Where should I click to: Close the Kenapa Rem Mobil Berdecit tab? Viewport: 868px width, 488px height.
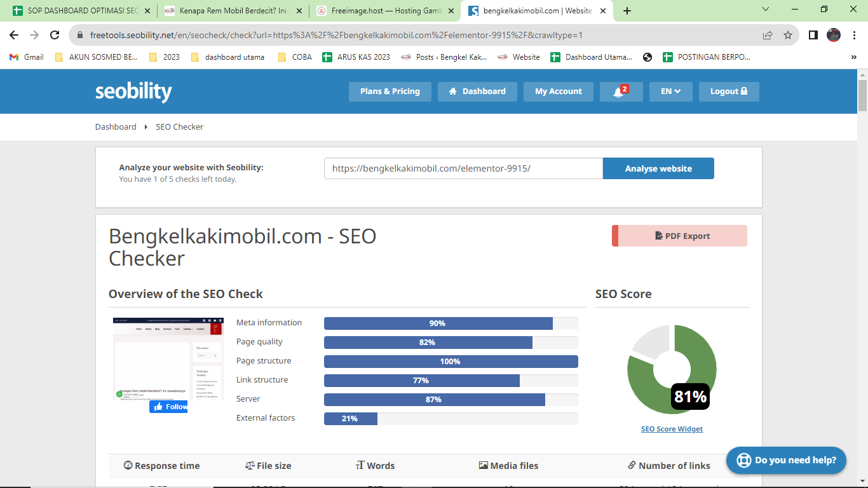click(299, 11)
